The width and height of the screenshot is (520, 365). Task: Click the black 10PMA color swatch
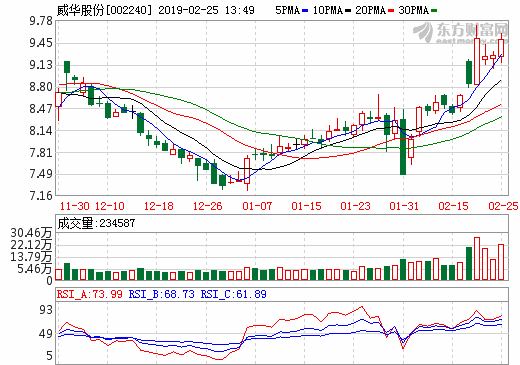coord(348,11)
